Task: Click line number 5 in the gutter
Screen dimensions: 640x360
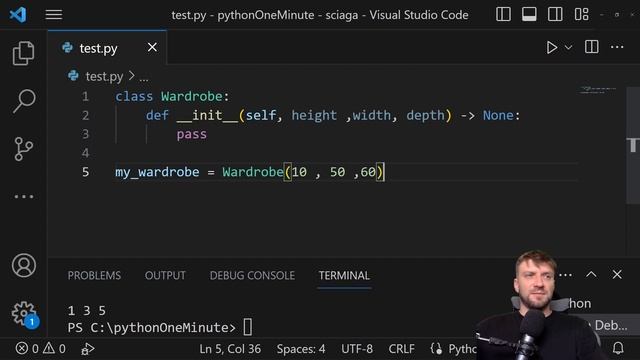Action: tap(85, 172)
